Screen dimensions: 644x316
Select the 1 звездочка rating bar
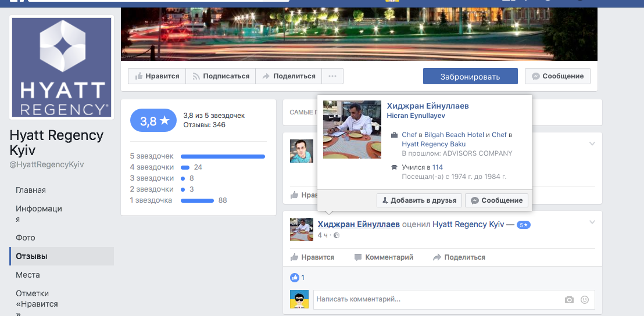(197, 200)
